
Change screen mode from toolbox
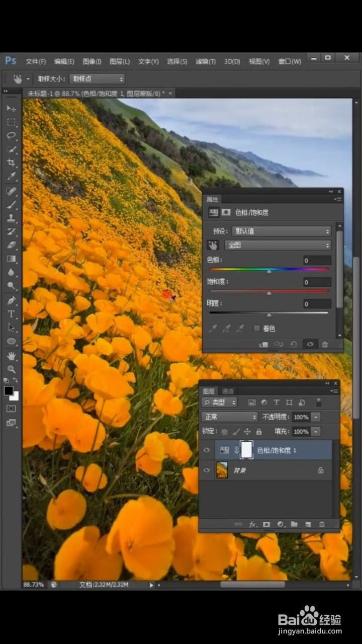pos(11,423)
